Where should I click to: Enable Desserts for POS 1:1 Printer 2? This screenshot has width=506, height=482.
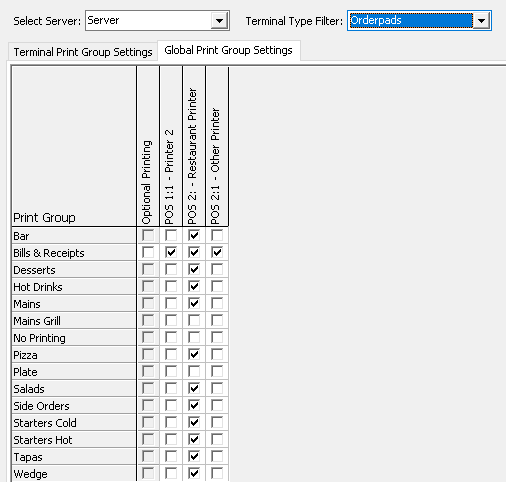click(171, 269)
